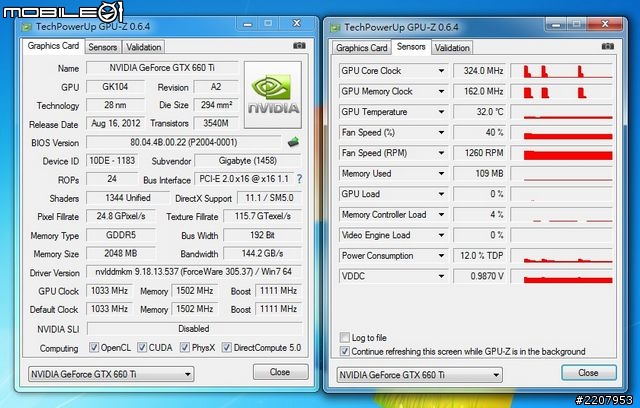Click the Bus Interface question mark
This screenshot has height=408, width=640.
point(300,179)
